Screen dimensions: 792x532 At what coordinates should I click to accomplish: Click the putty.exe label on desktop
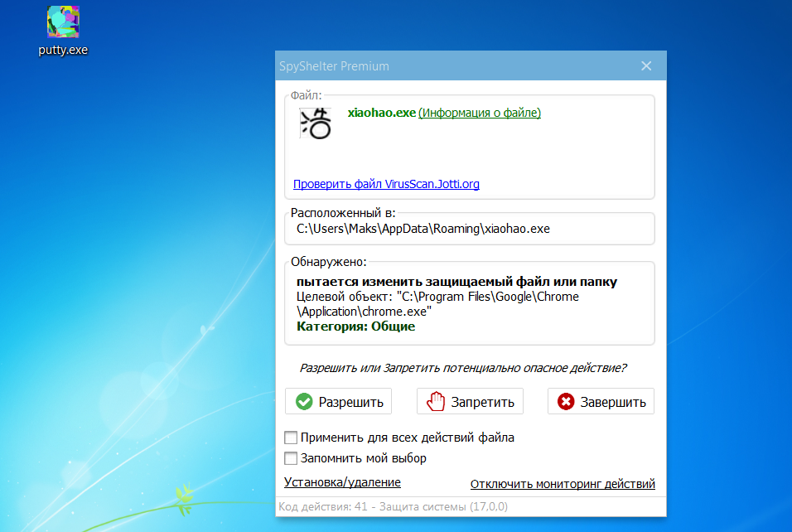[x=63, y=50]
